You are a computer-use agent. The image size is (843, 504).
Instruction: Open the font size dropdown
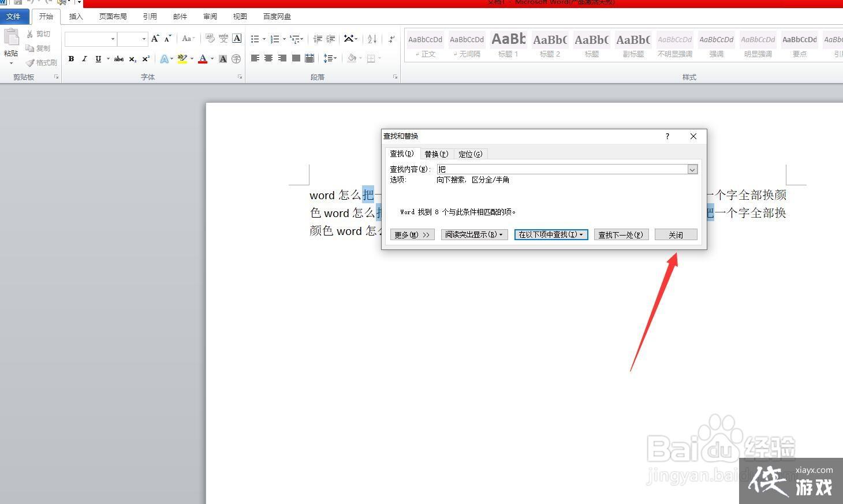coord(144,39)
